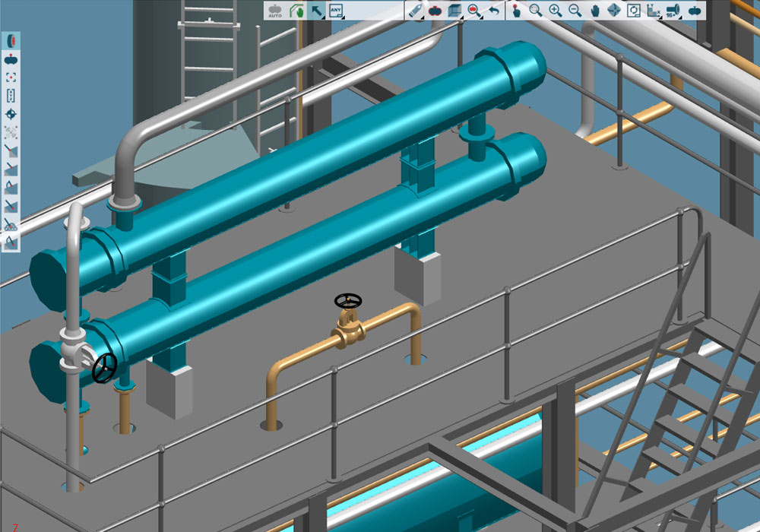
Task: Open the 16+ pipe size dropdown
Action: [x=673, y=11]
